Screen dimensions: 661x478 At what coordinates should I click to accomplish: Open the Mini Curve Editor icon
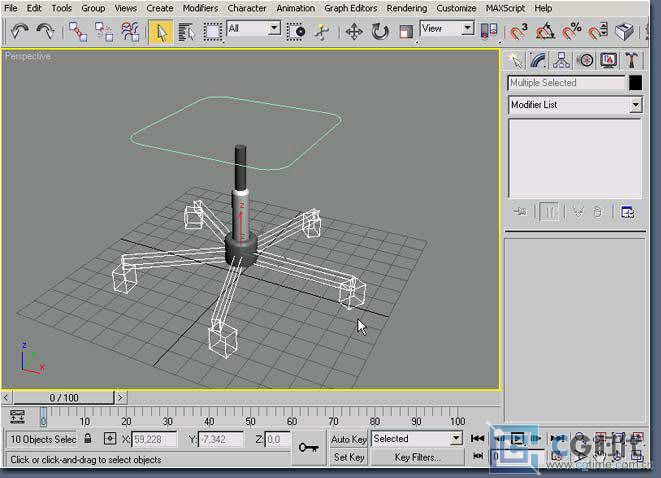pos(17,416)
